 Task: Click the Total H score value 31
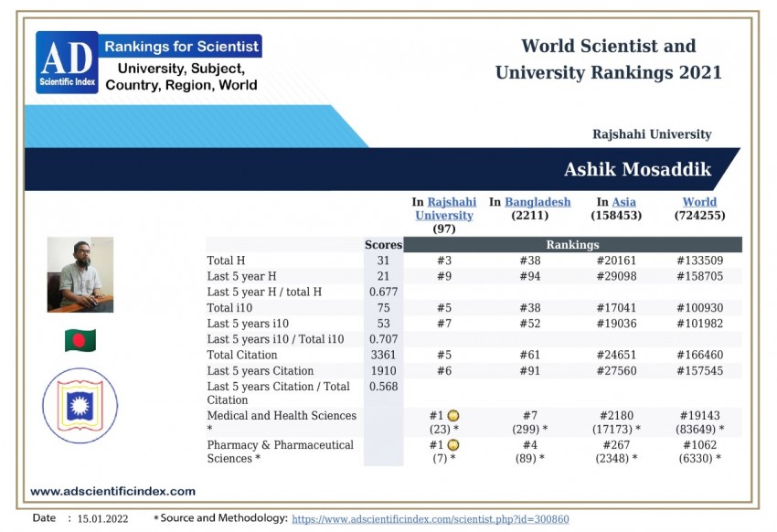click(x=383, y=261)
